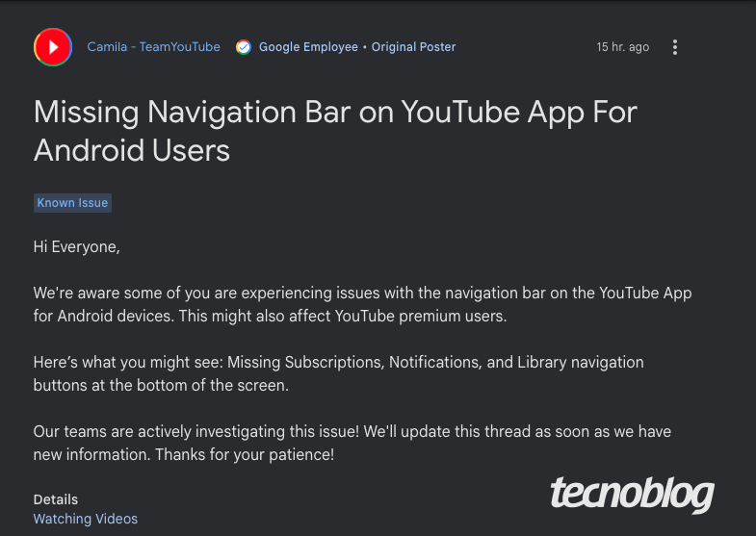Click paragraph starting Our teams are actively investigating

pos(352,443)
